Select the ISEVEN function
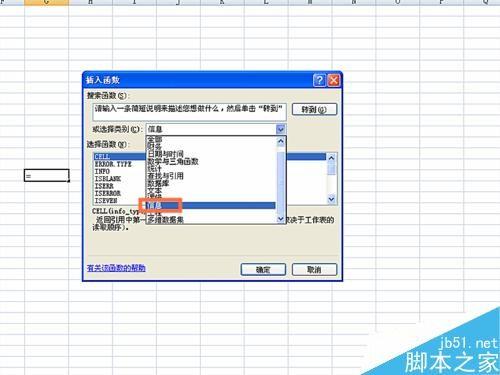Screen dimensions: 500x375 [106, 201]
